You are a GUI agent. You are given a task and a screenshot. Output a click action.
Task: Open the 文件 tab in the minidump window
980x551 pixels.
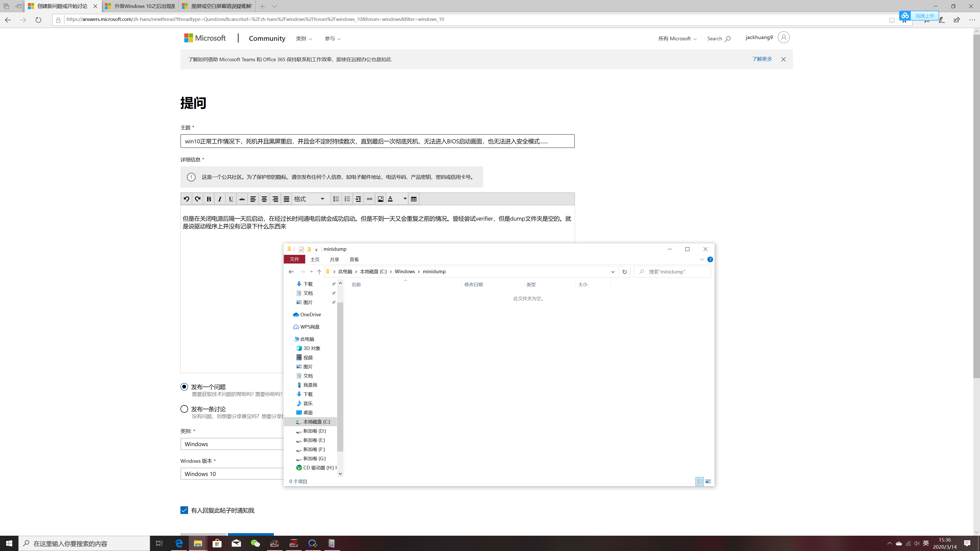point(295,259)
